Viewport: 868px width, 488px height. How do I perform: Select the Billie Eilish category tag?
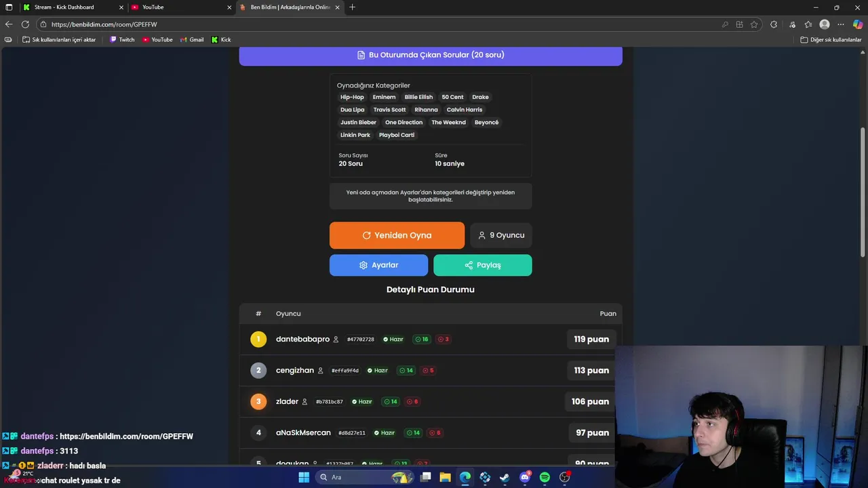click(x=418, y=97)
